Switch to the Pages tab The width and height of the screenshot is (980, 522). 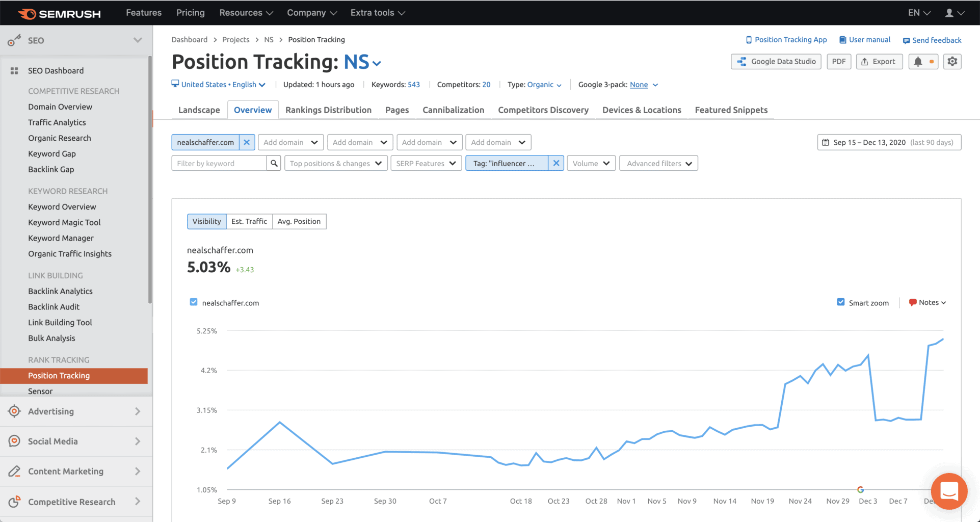pyautogui.click(x=397, y=110)
